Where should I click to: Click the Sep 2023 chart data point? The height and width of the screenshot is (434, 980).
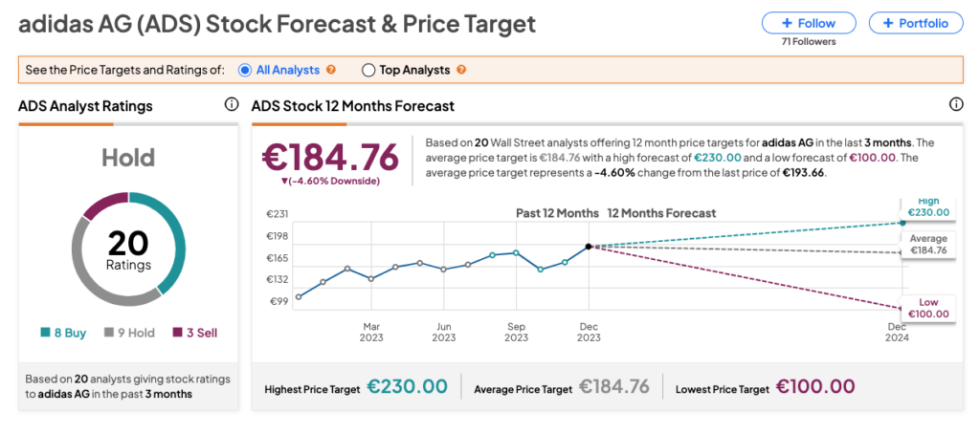click(516, 252)
